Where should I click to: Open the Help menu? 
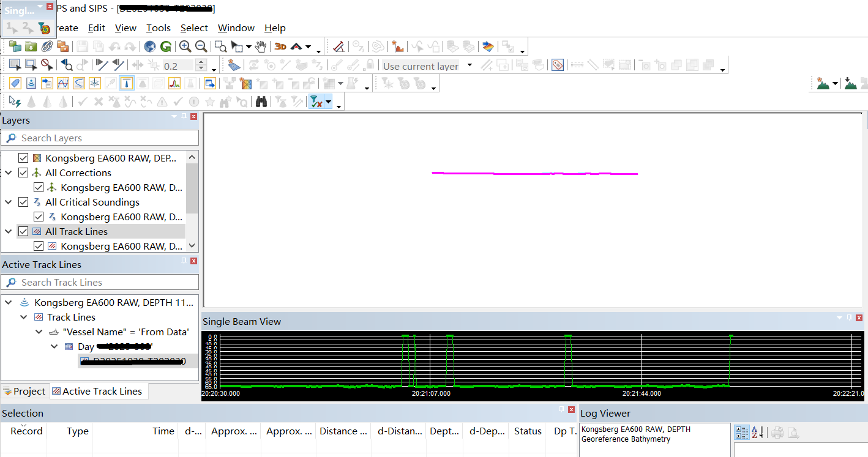275,28
